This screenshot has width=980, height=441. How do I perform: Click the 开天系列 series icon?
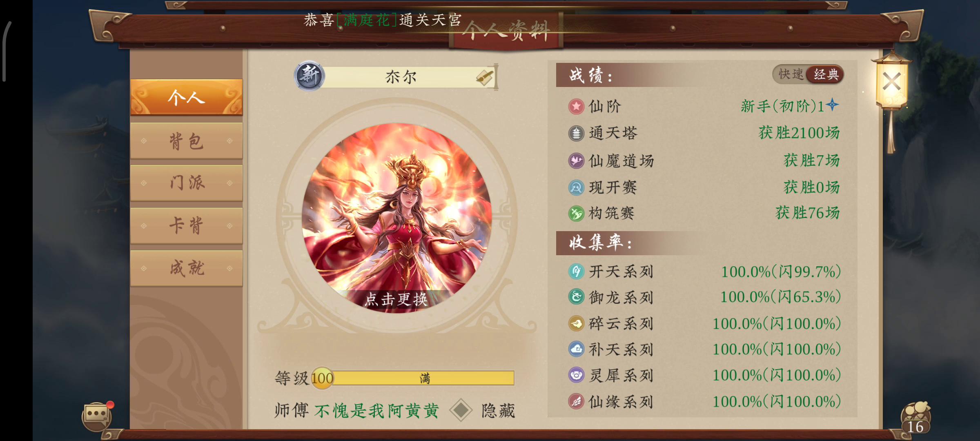pyautogui.click(x=576, y=272)
